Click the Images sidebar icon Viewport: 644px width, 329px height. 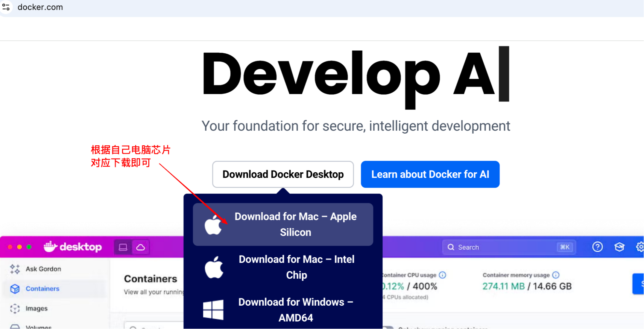[15, 308]
